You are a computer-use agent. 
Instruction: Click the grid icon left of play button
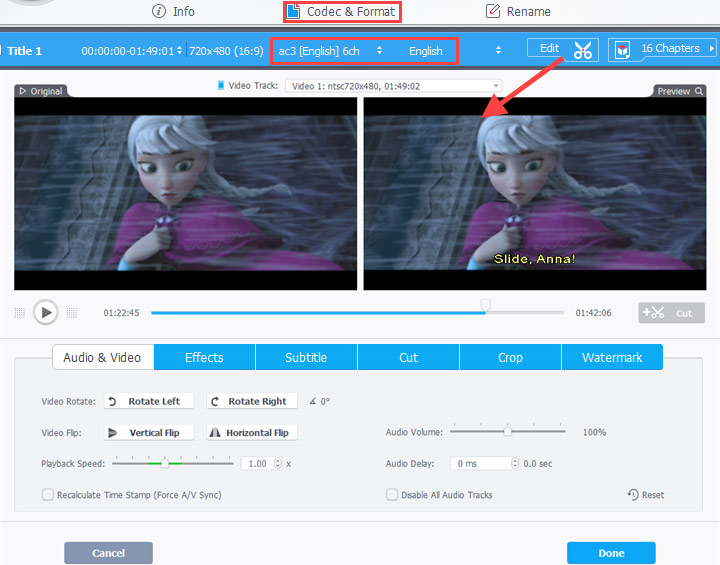click(x=20, y=313)
